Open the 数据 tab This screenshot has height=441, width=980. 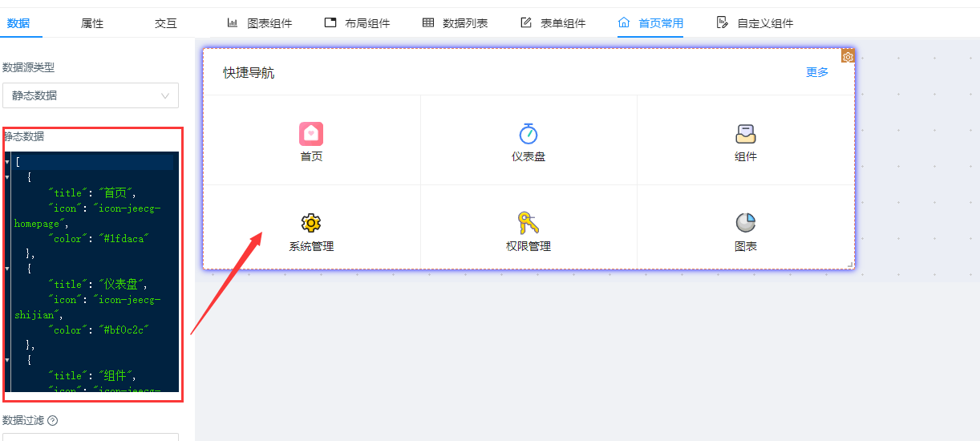(x=18, y=23)
